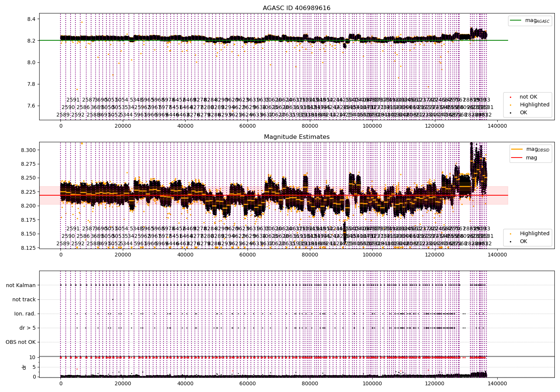Click "80000" under the AGASC ID plot

[310, 126]
